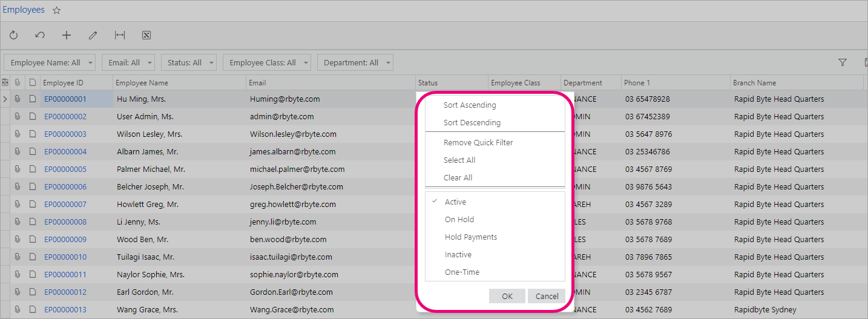This screenshot has height=319, width=868.
Task: Select email cell Gordon.Earl@rbyte.com
Action: click(330, 292)
